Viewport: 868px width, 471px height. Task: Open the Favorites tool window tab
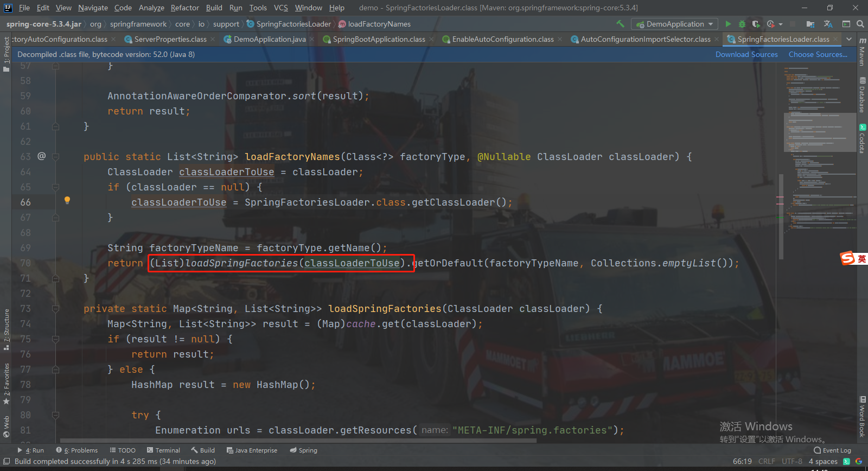(x=6, y=384)
